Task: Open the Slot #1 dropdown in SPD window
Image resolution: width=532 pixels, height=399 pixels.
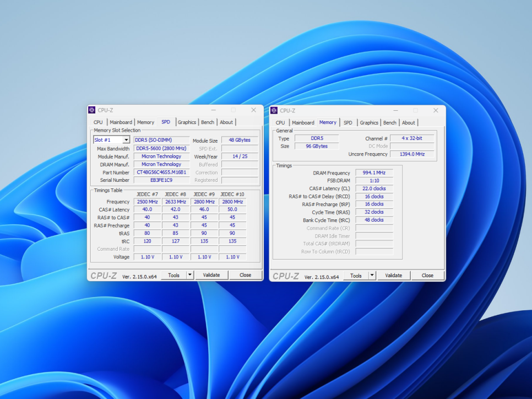Action: point(126,140)
